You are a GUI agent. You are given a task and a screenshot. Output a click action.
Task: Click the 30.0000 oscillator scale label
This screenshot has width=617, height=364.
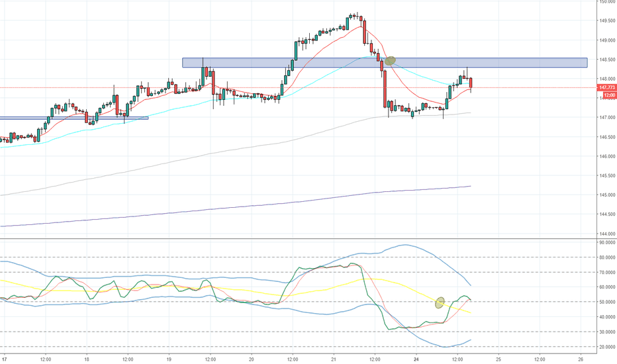tap(607, 332)
